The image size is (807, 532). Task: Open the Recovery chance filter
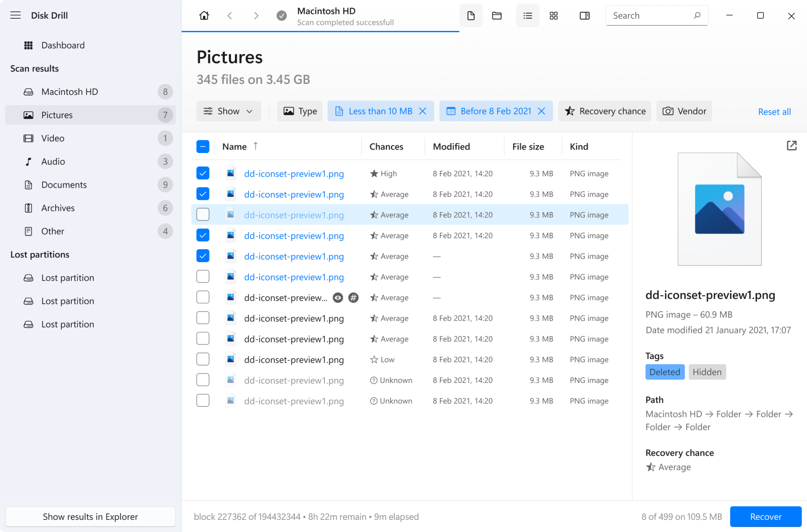pos(604,111)
